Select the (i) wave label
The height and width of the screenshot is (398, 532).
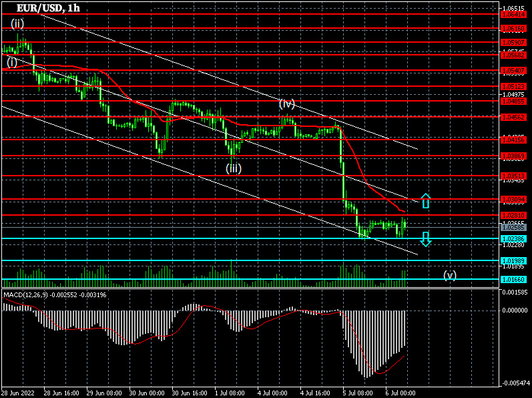(12, 62)
